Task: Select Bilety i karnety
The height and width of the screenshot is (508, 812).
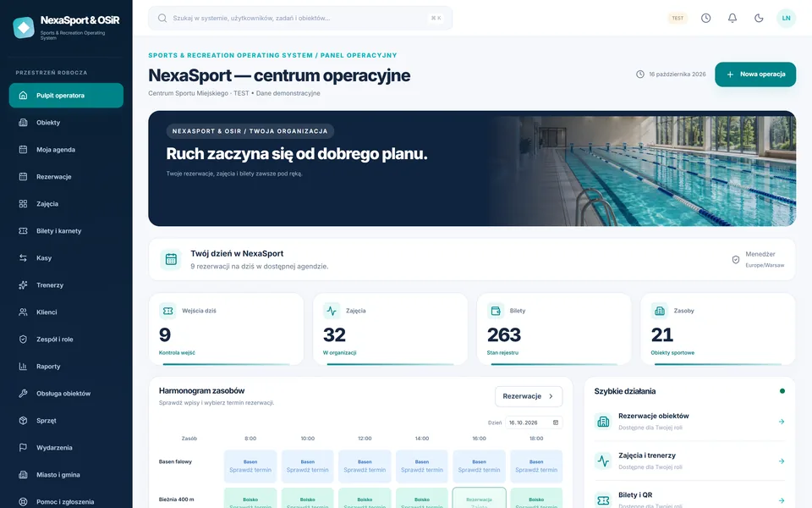Action: pos(66,230)
